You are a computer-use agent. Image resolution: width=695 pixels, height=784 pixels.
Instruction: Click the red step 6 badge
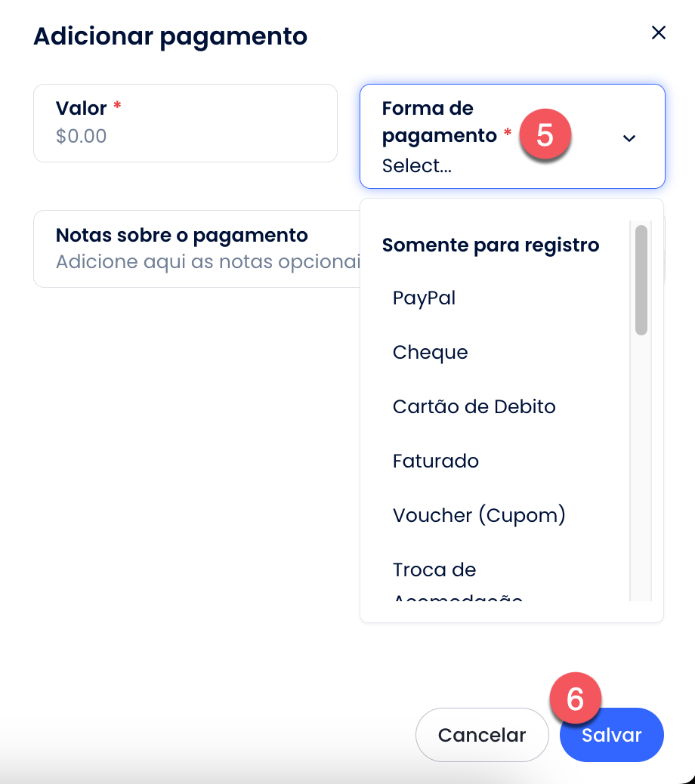(x=575, y=698)
